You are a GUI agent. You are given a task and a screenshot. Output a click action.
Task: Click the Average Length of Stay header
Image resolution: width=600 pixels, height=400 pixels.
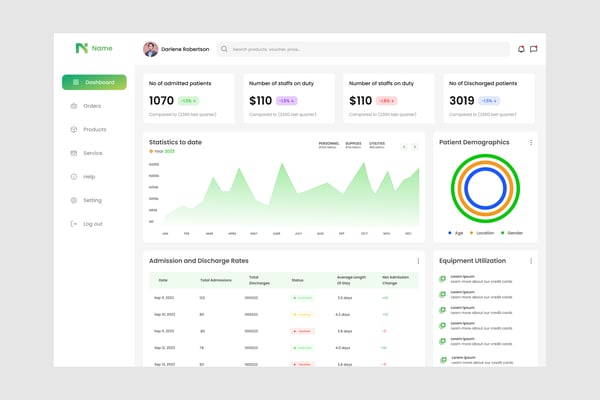coord(351,280)
